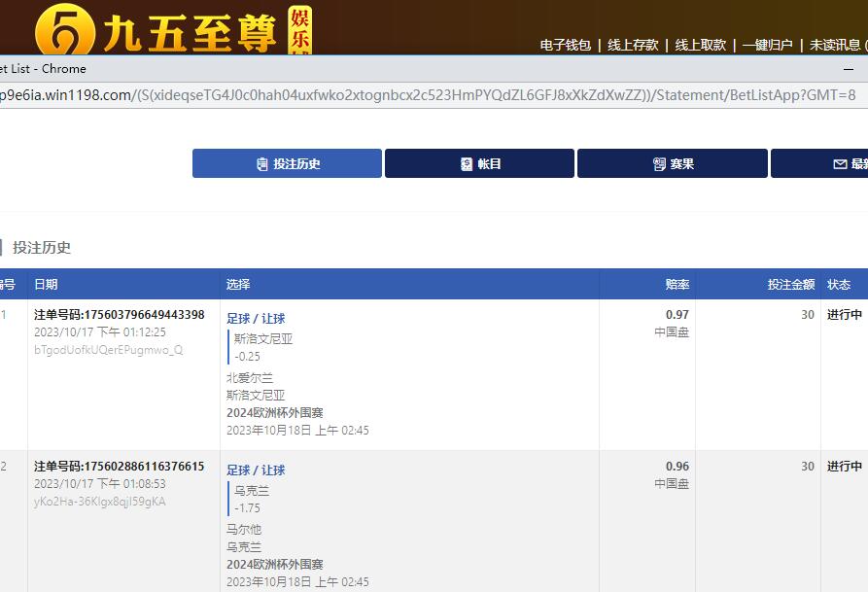
Task: Select 一键归户 in the top navigation
Action: (768, 45)
